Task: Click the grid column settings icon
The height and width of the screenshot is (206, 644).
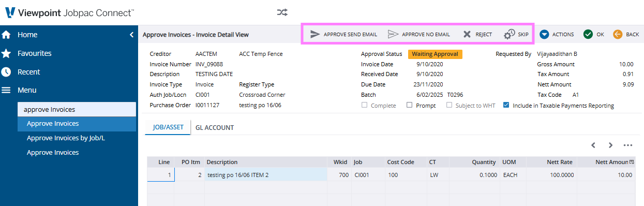Action: pos(632,162)
